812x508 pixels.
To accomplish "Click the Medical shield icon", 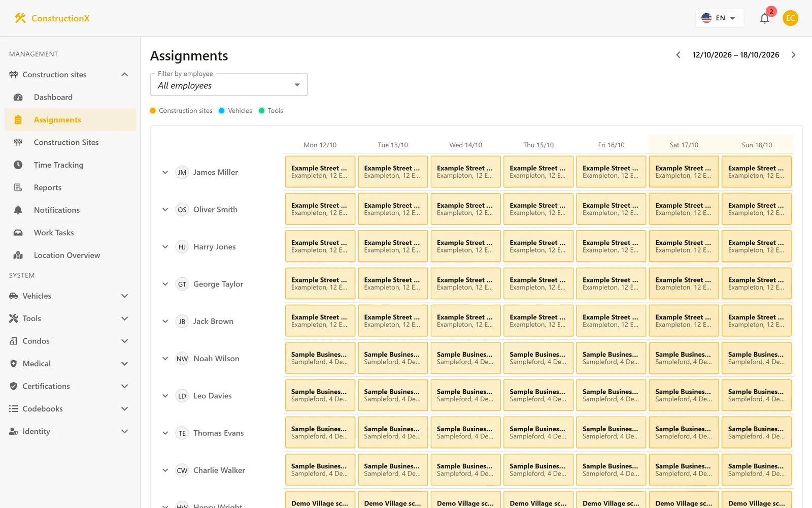I will click(14, 364).
